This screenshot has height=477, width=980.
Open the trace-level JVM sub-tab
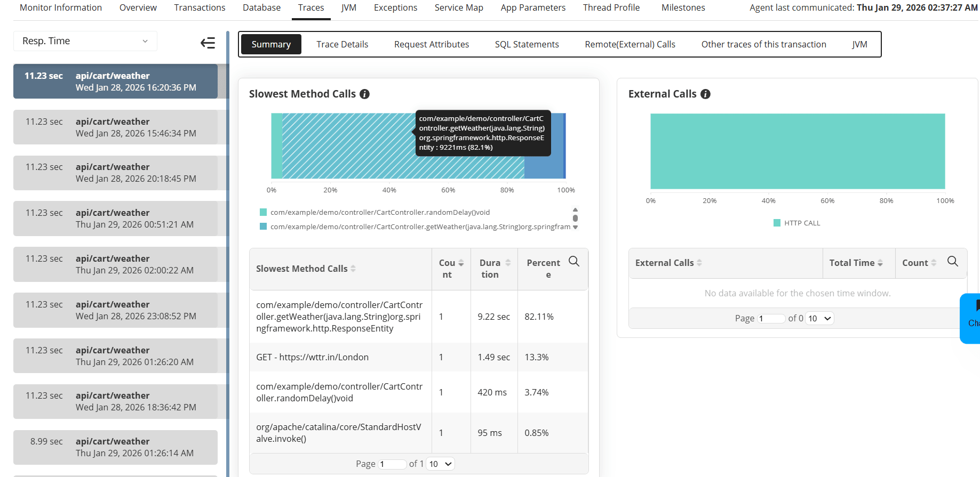[x=859, y=44]
